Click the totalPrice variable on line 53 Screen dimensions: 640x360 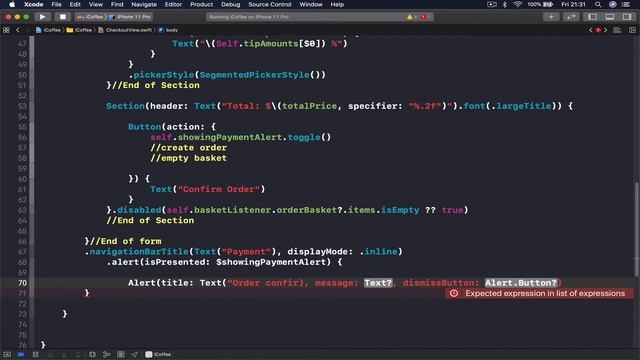(309, 106)
